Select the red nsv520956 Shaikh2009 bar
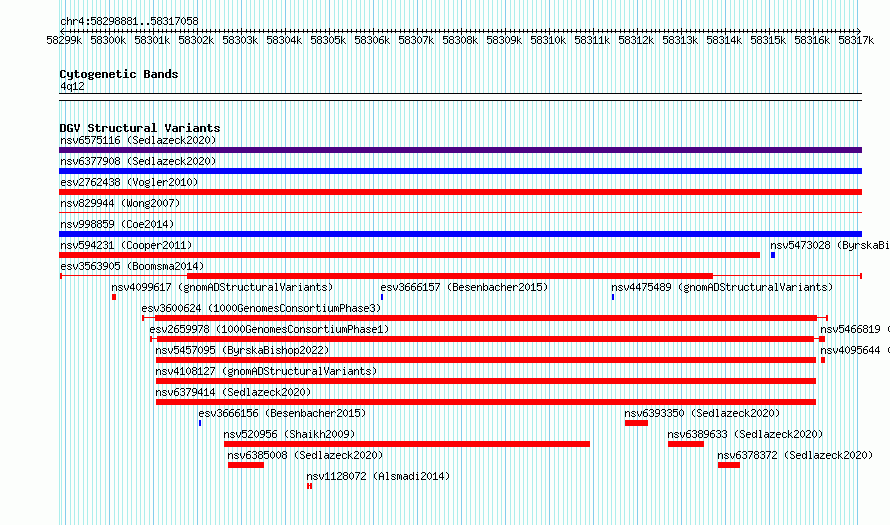Screen dimensions: 890x525 407,444
